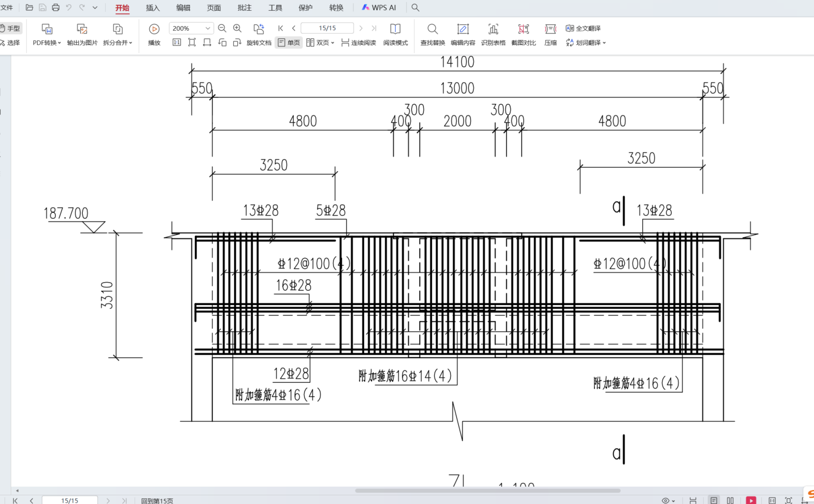Switch to the 转换 tab
Viewport: 814px width, 504px height.
click(x=336, y=8)
